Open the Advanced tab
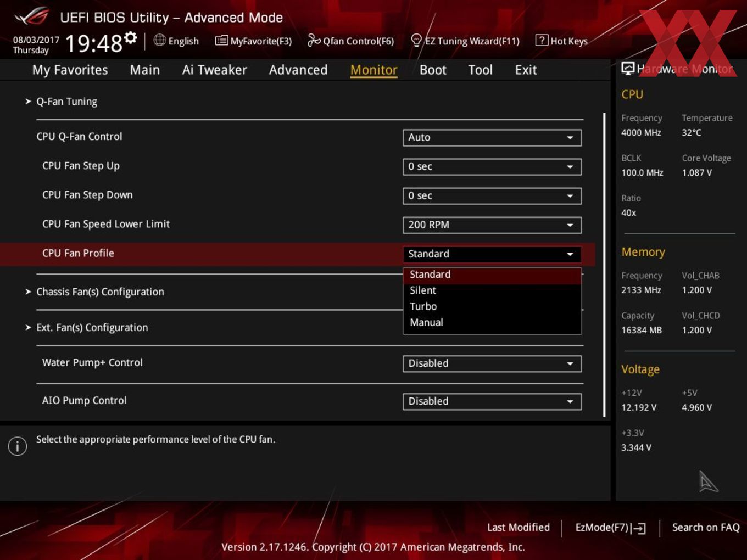Screen dimensions: 747x560 pos(298,70)
